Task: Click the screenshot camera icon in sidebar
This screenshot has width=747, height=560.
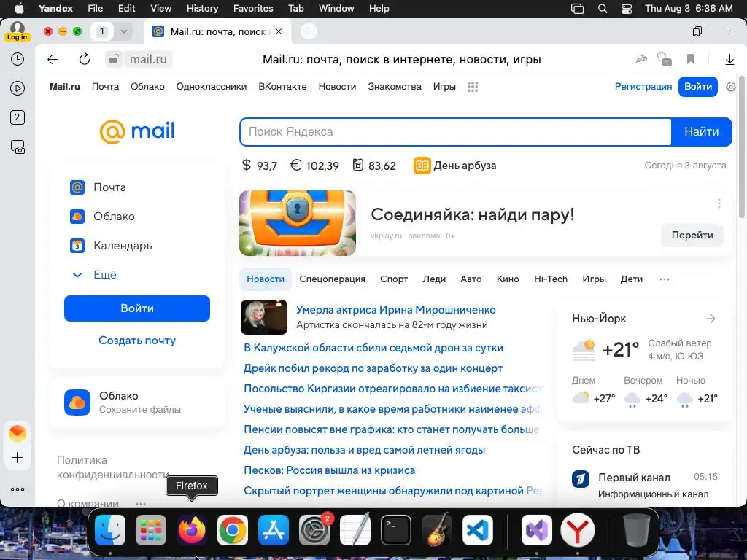Action: [x=18, y=147]
